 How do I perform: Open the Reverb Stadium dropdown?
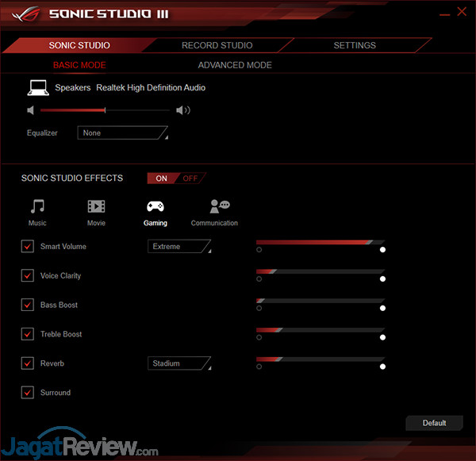pyautogui.click(x=179, y=363)
